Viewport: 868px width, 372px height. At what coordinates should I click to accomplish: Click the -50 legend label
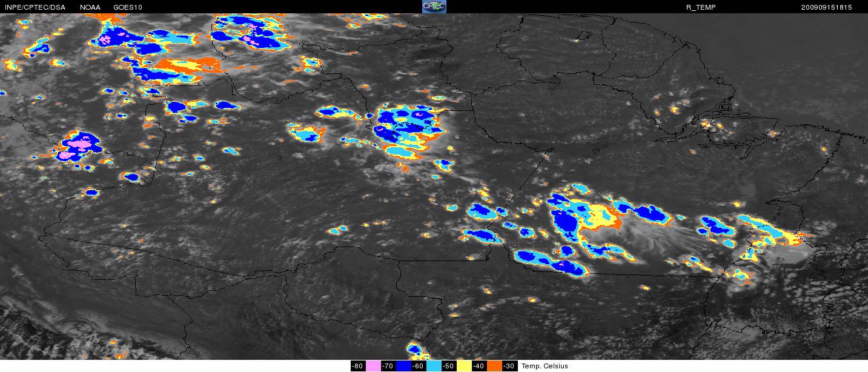coord(449,366)
